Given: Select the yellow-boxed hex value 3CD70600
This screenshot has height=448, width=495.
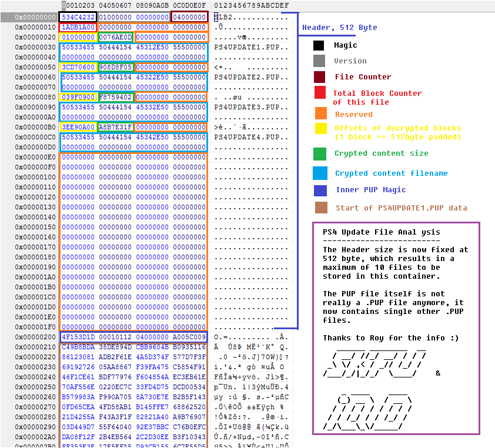Looking at the screenshot, I should point(78,67).
